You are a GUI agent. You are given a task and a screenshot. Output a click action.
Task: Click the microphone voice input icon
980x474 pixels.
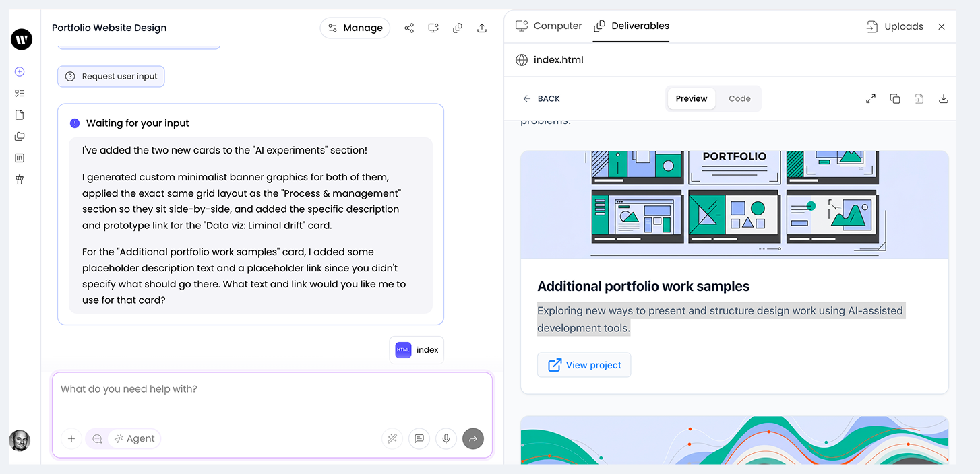tap(446, 438)
